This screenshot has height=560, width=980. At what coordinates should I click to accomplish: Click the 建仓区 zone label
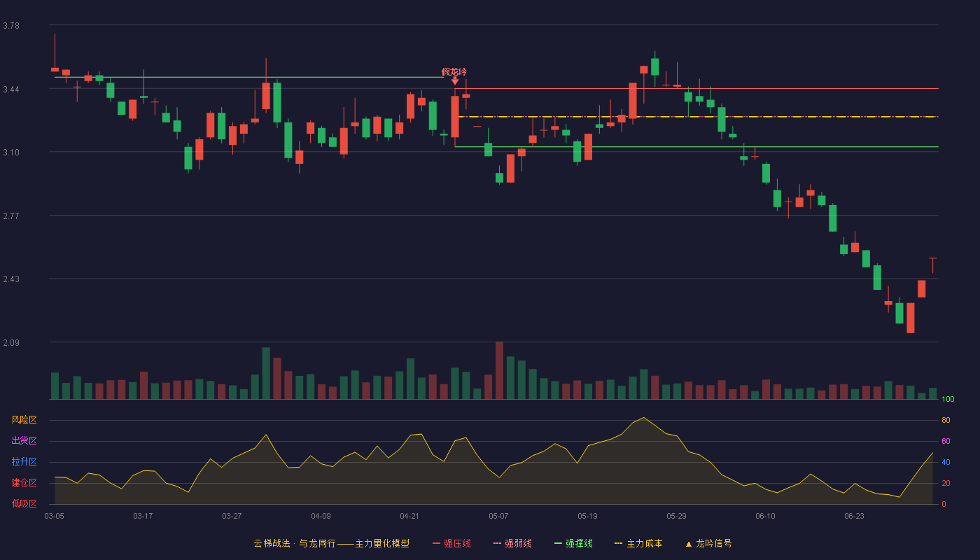coord(24,483)
